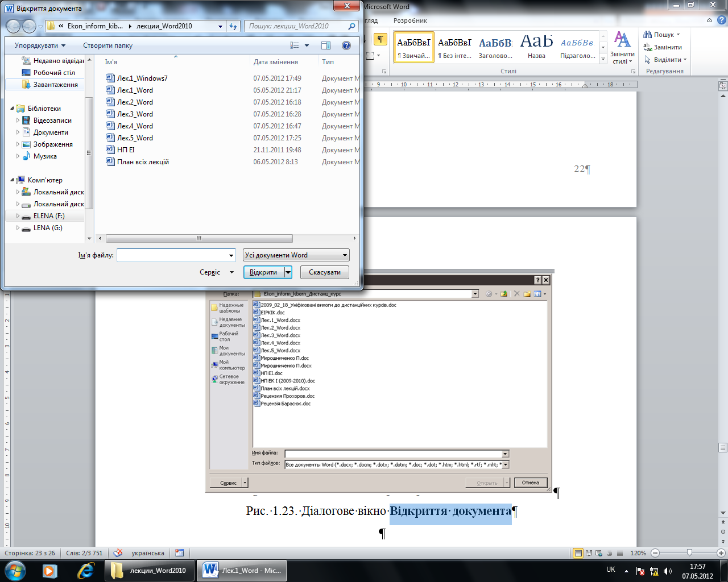
Task: Click the Back navigation arrow in dialog
Action: click(13, 26)
